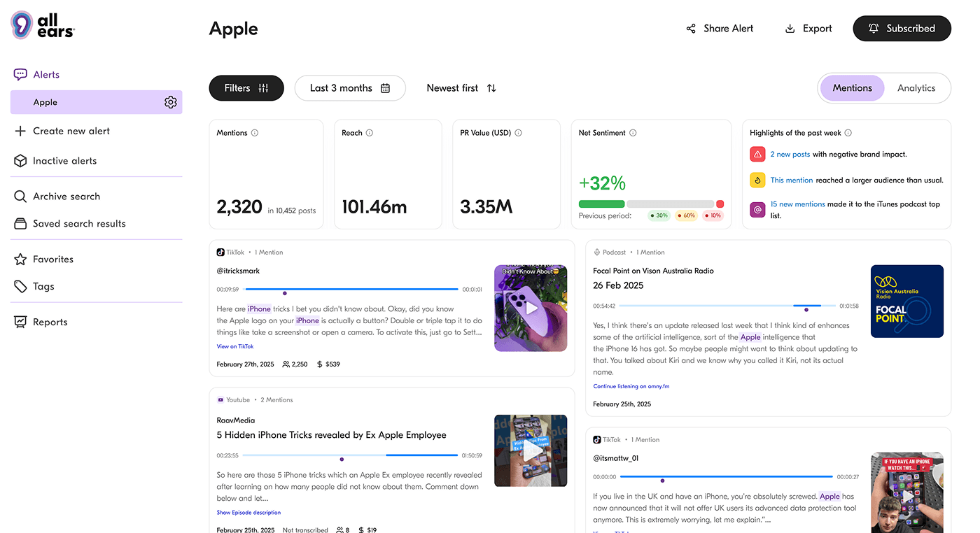980x533 pixels.
Task: Click the bell icon in Subscribed button
Action: [874, 29]
